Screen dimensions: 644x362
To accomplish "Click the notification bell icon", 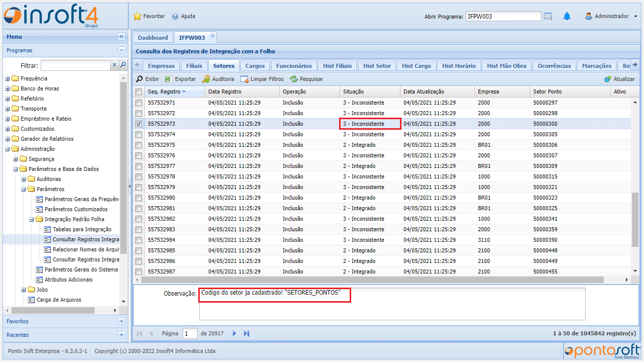I will [567, 16].
